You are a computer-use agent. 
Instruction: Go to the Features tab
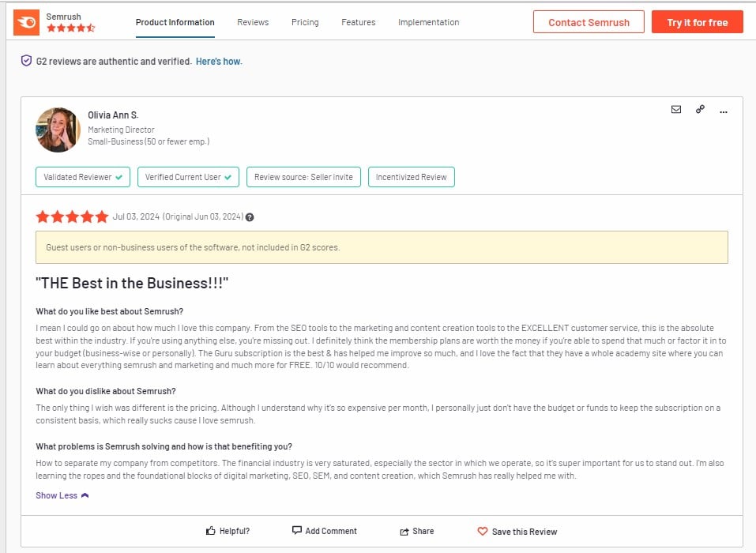tap(358, 22)
